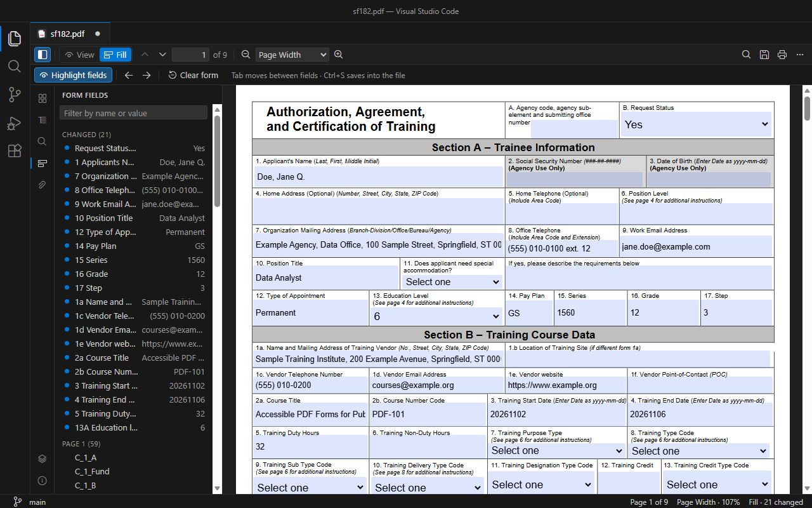The width and height of the screenshot is (812, 508).
Task: Click the filter by name or value box
Action: point(133,113)
